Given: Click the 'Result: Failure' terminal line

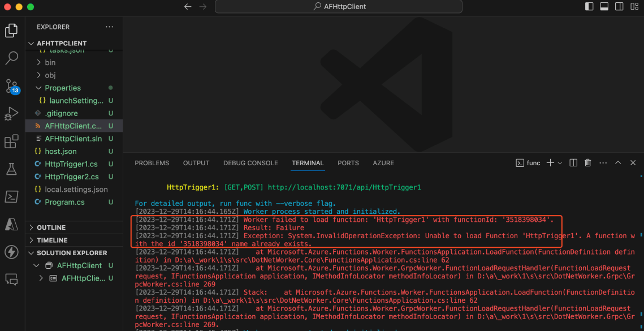Looking at the screenshot, I should pyautogui.click(x=274, y=228).
